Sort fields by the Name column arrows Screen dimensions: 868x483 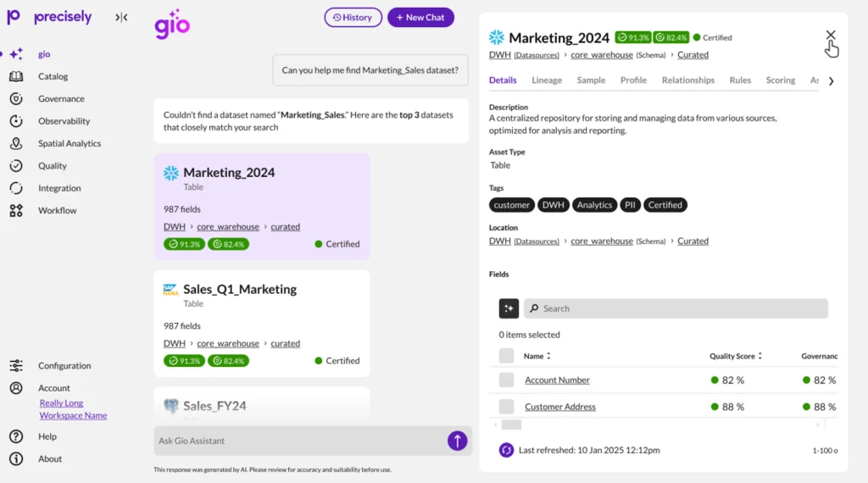pos(548,357)
